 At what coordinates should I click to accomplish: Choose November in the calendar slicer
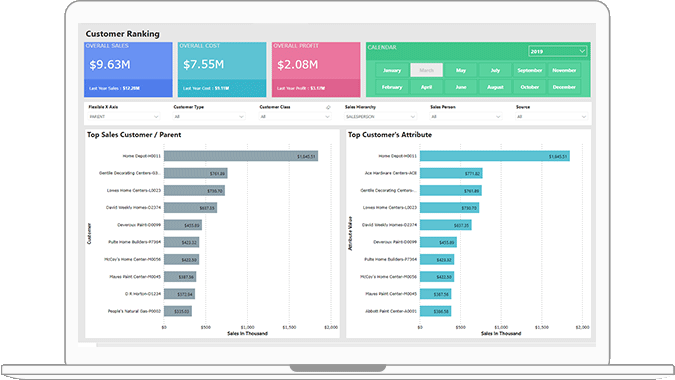pos(564,70)
